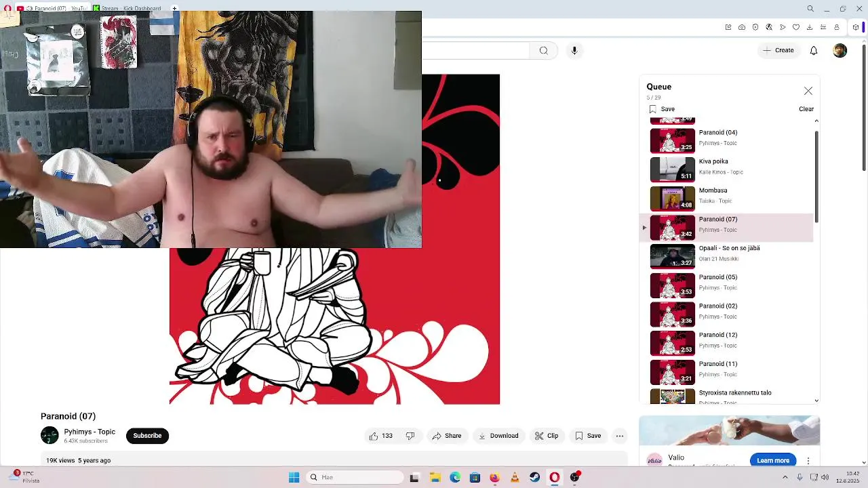The width and height of the screenshot is (868, 488).
Task: Click the Pyhimys channel avatar
Action: point(50,435)
